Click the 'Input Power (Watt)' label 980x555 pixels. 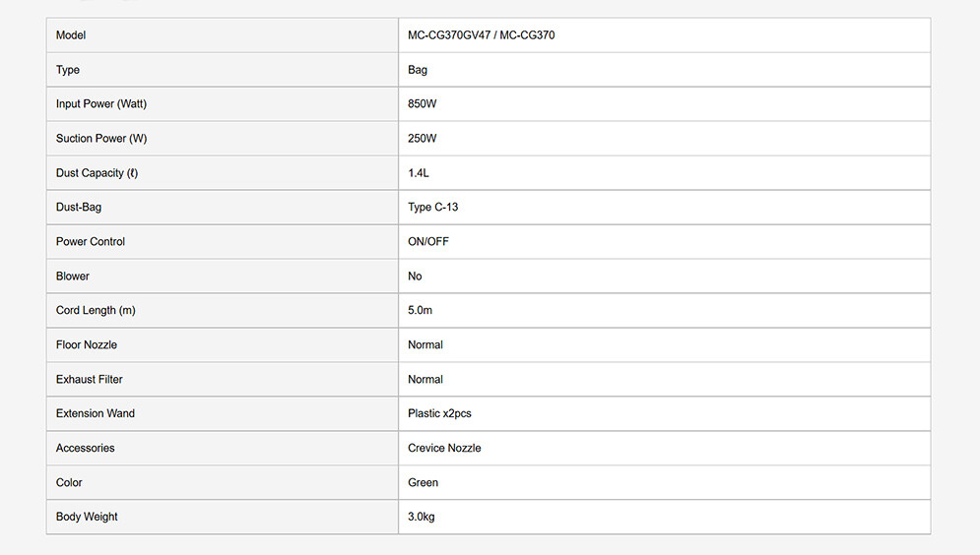(101, 104)
